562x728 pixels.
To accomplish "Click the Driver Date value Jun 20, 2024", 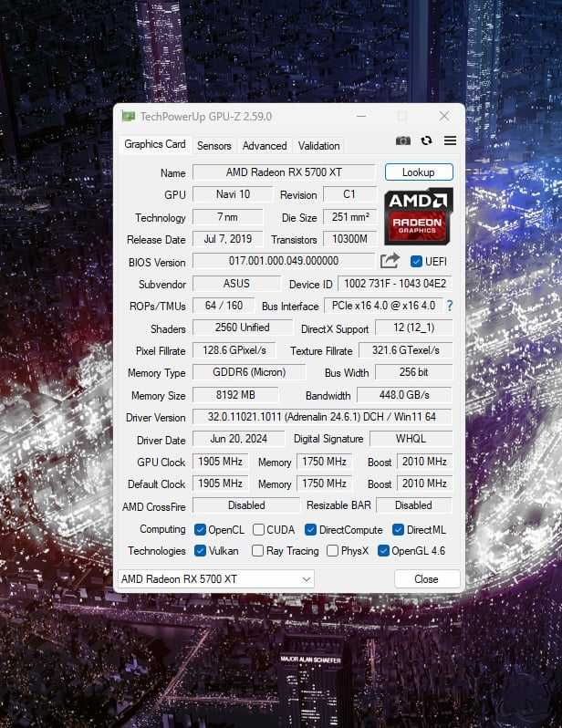I will click(x=239, y=439).
